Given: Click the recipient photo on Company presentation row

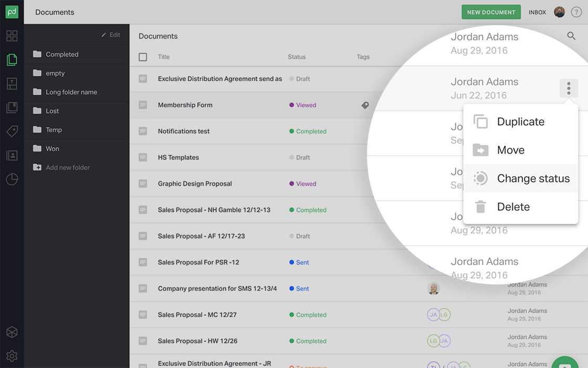Looking at the screenshot, I should click(x=434, y=289).
